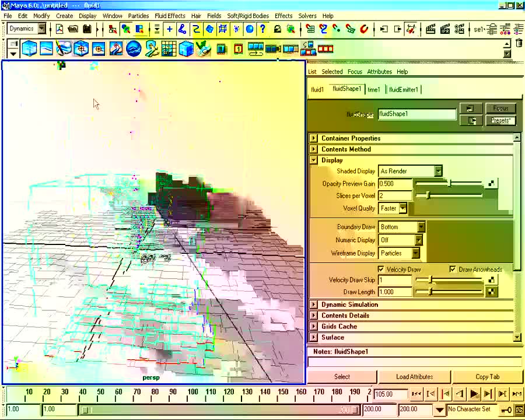
Task: Open the Fluid Effects menu
Action: pyautogui.click(x=170, y=16)
